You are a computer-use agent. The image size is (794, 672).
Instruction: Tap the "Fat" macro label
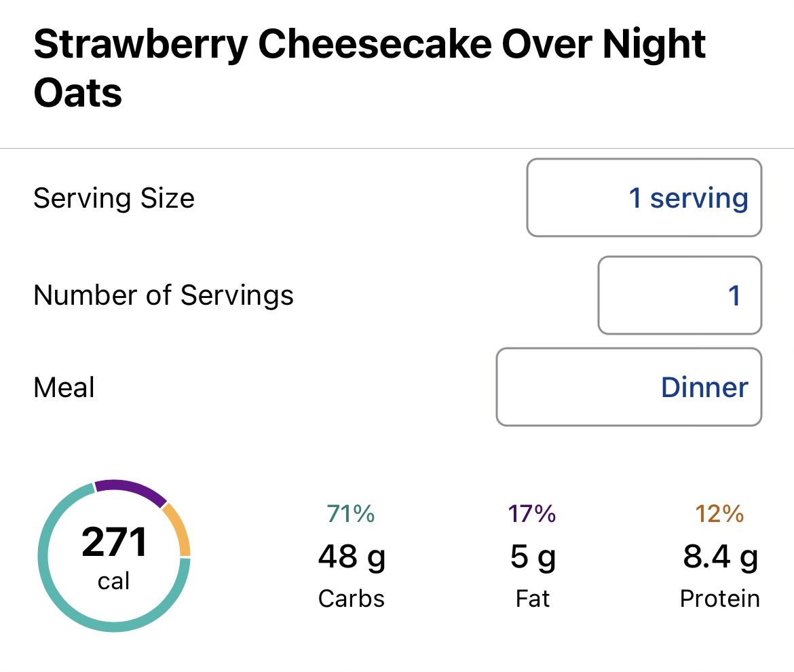point(533,599)
